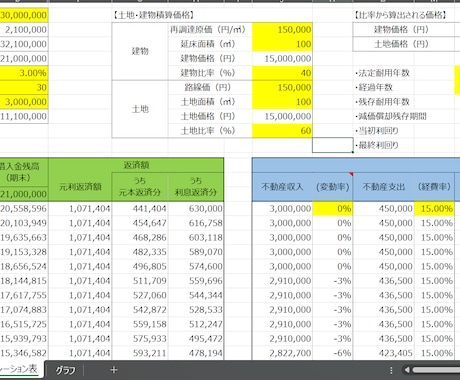
Task: Click yellow 100 beside 土地面積
Action: pyautogui.click(x=282, y=102)
